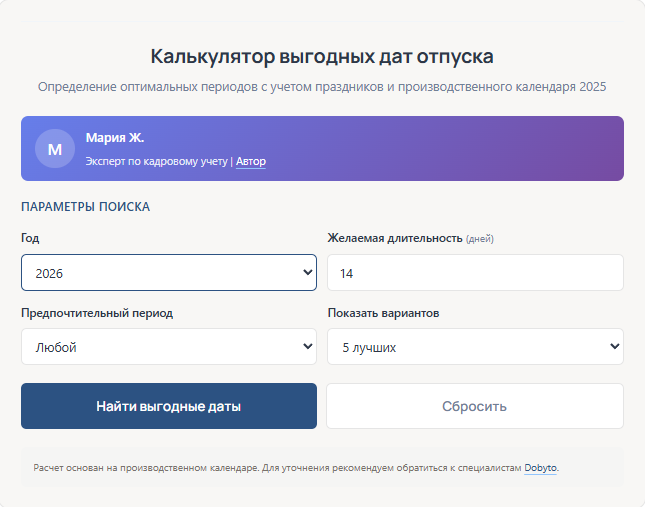Image resolution: width=645 pixels, height=507 pixels.
Task: Click the round "М" author avatar
Action: (55, 149)
